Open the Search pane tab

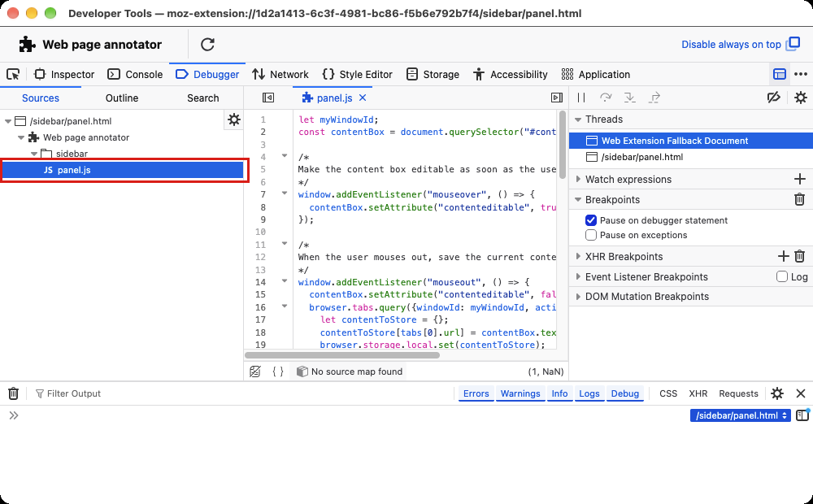coord(202,98)
